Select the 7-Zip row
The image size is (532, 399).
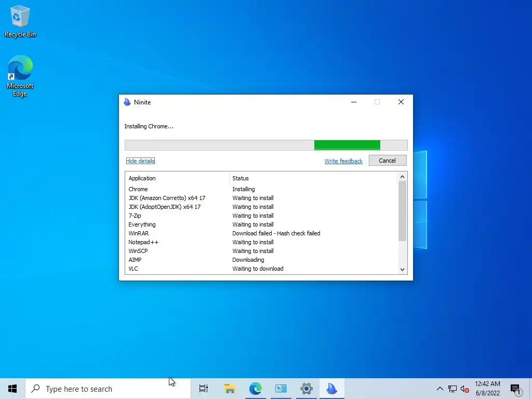click(x=261, y=216)
